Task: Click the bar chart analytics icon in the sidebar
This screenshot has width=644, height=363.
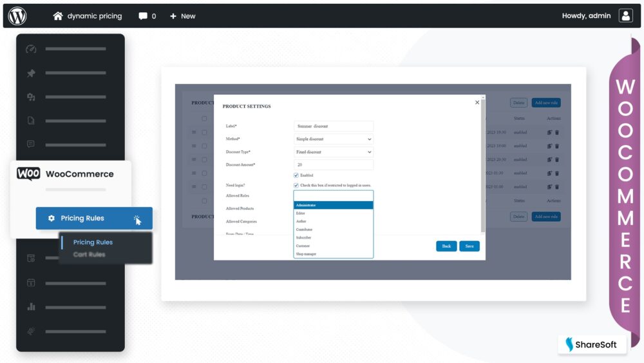Action: (31, 307)
